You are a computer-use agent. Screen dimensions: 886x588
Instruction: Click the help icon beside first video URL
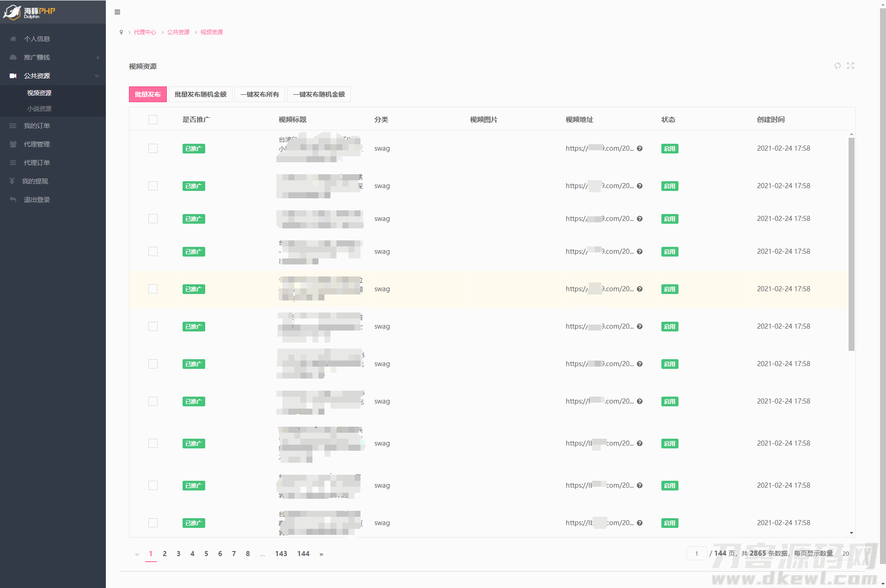[640, 148]
